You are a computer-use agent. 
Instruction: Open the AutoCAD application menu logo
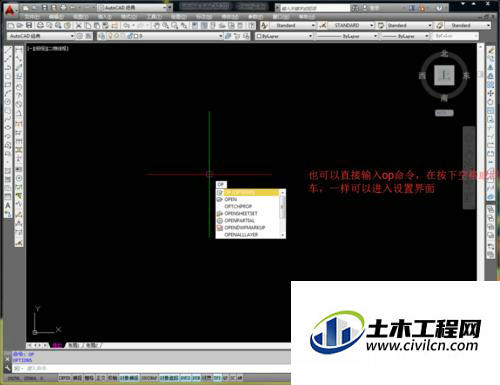[x=10, y=10]
